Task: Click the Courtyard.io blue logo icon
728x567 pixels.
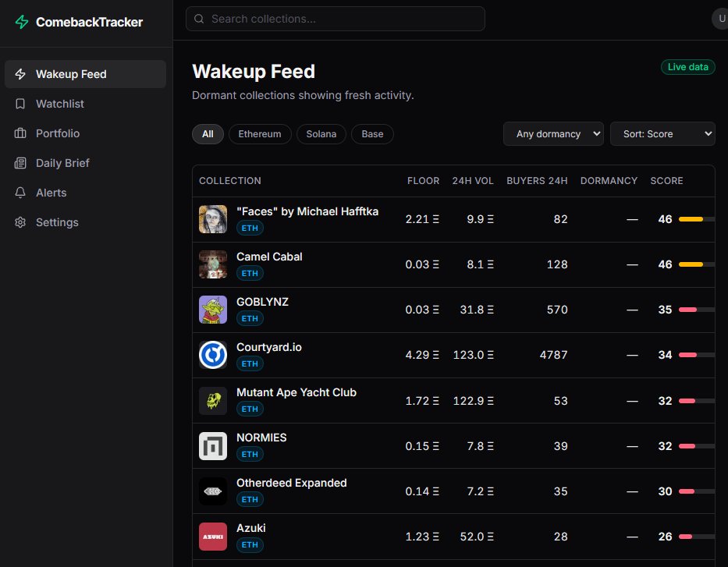Action: pyautogui.click(x=213, y=355)
